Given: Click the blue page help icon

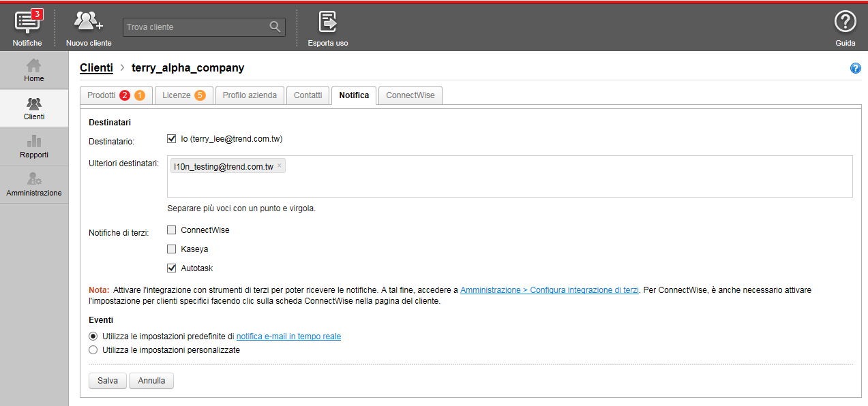Looking at the screenshot, I should point(855,68).
